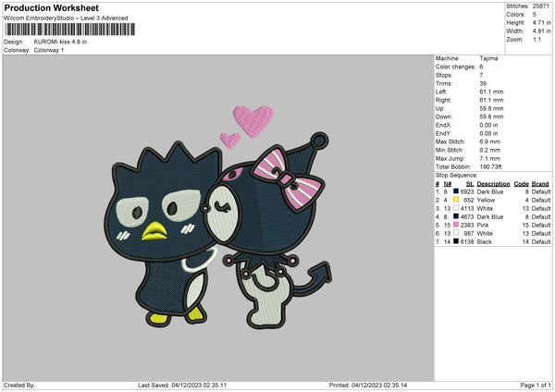
Task: Select the 'Left:' extent label
Action: click(441, 92)
